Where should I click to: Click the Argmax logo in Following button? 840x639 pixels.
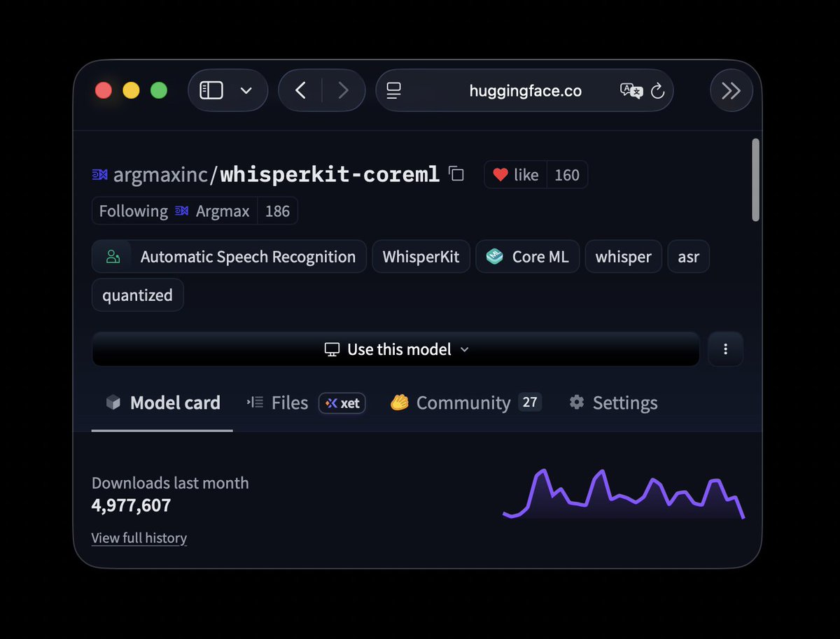[182, 211]
